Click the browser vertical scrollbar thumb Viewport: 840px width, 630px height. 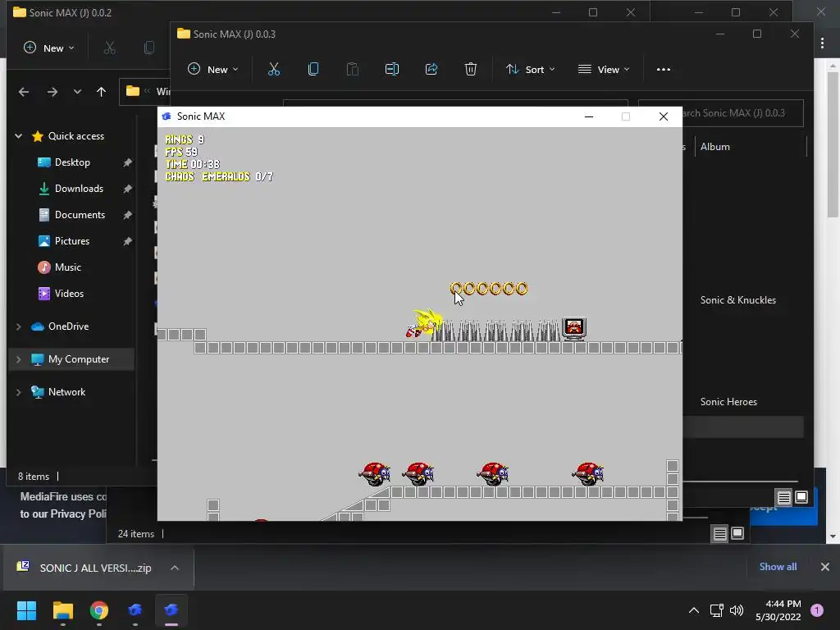coord(833,144)
